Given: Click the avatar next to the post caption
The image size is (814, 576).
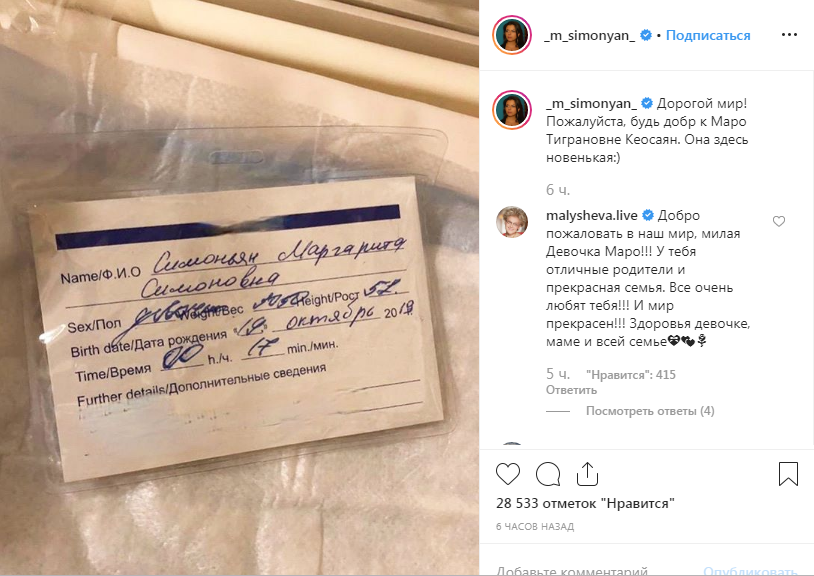Looking at the screenshot, I should 512,109.
